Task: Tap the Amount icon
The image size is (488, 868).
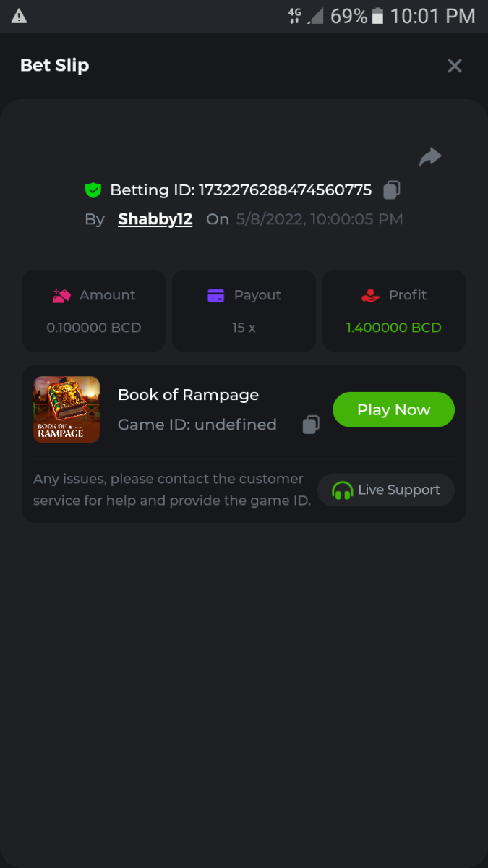Action: click(x=61, y=295)
